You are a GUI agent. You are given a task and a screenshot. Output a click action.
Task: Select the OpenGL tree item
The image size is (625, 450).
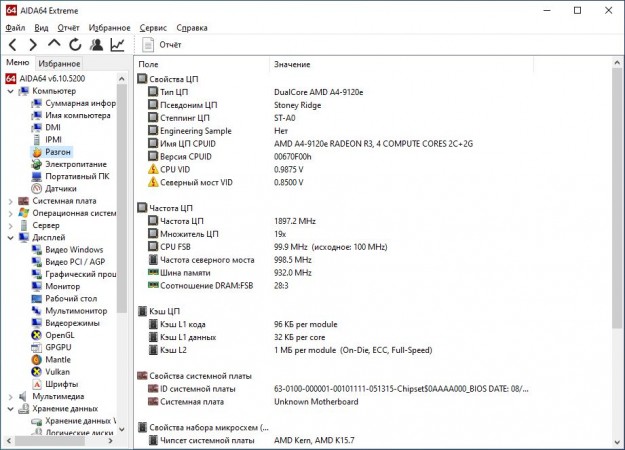[x=59, y=335]
